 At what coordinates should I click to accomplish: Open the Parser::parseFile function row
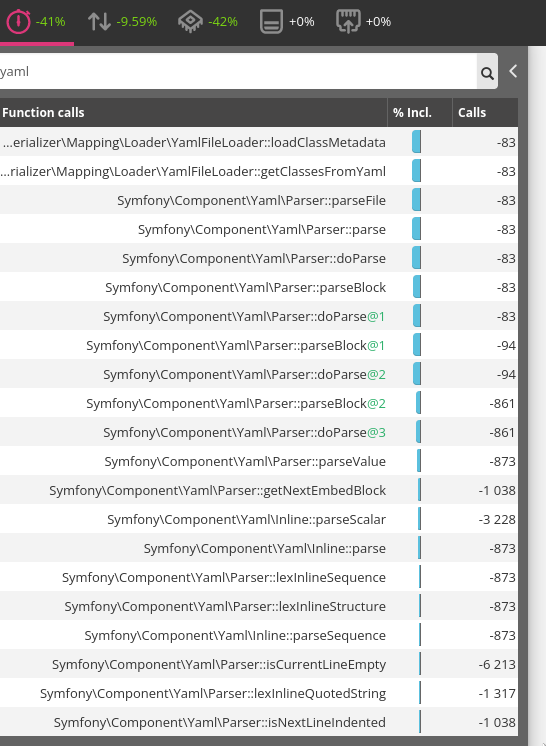pyautogui.click(x=259, y=200)
